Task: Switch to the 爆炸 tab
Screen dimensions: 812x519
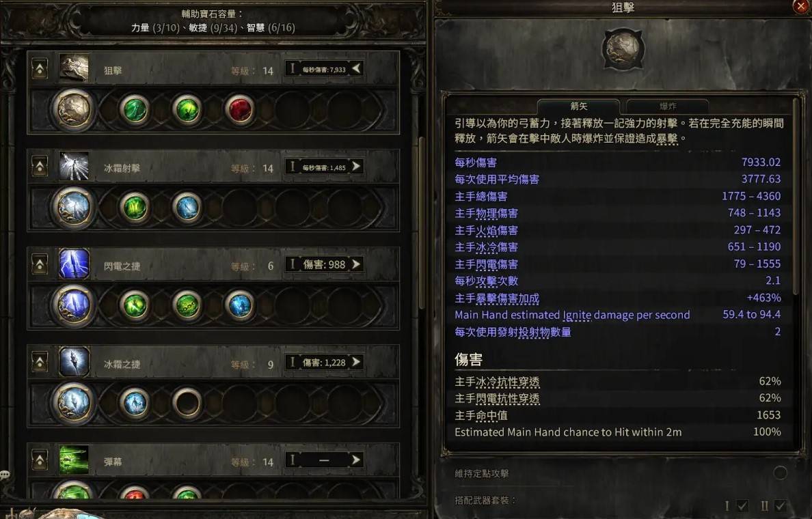Action: click(x=668, y=106)
